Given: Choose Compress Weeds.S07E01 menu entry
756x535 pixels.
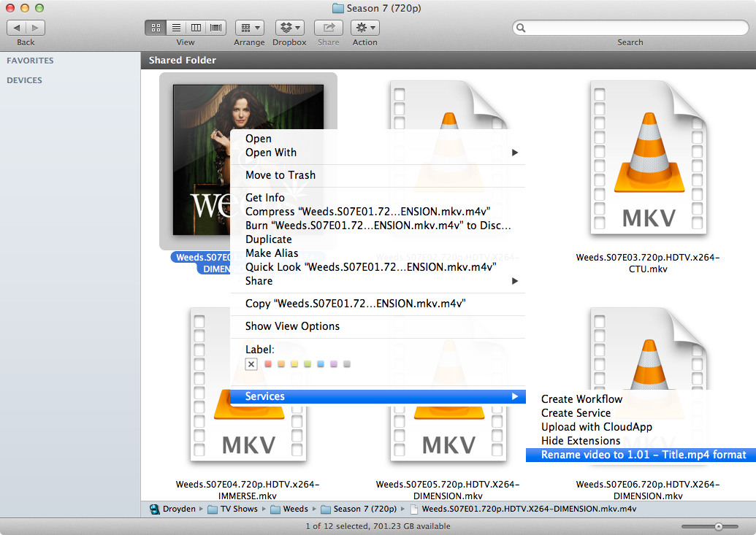Looking at the screenshot, I should (378, 212).
